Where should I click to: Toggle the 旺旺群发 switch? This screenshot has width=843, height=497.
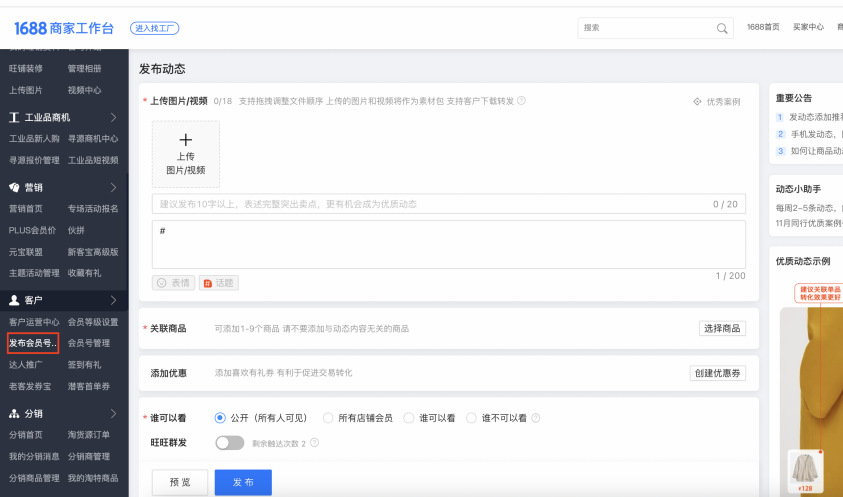pos(230,443)
